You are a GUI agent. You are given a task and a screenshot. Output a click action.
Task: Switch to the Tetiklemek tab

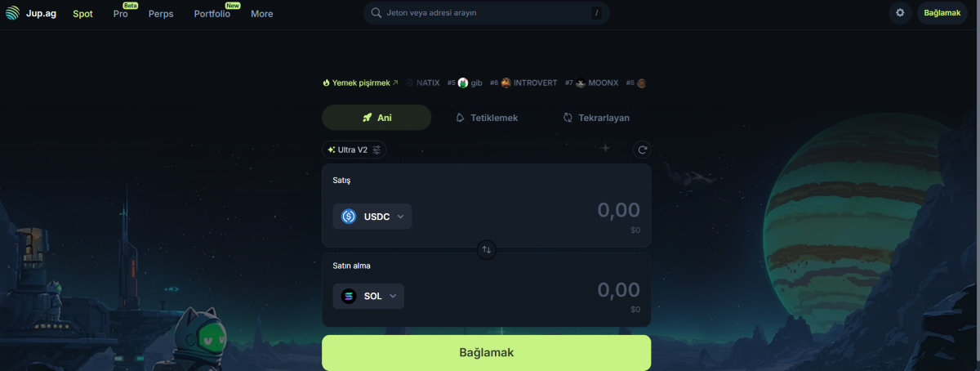(487, 118)
